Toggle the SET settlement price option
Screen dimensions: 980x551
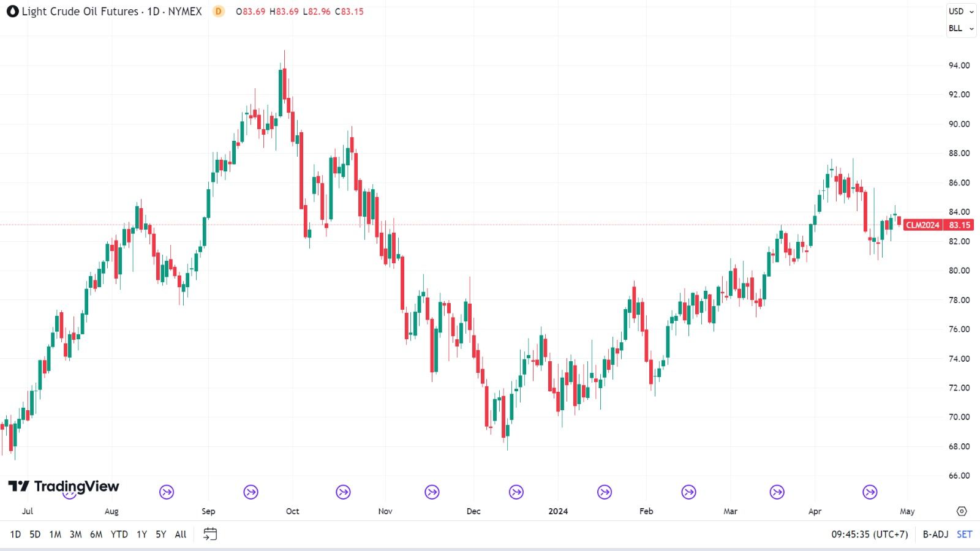tap(965, 534)
